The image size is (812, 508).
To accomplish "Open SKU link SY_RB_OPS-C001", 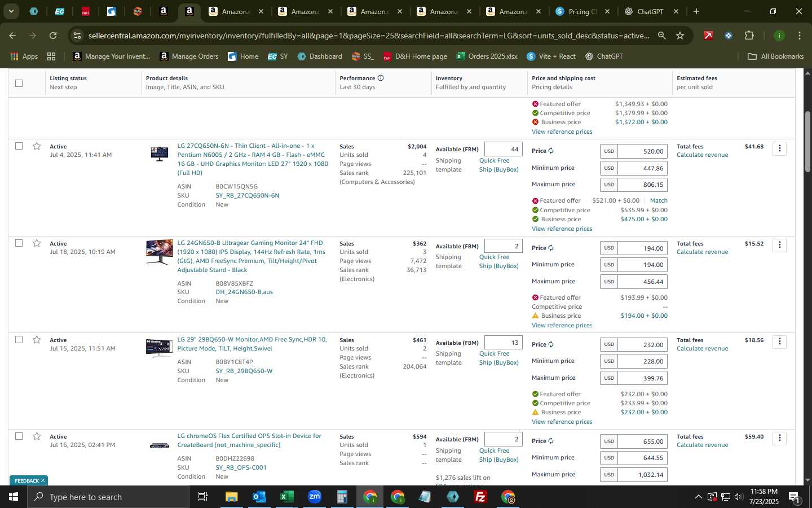I will pos(241,467).
